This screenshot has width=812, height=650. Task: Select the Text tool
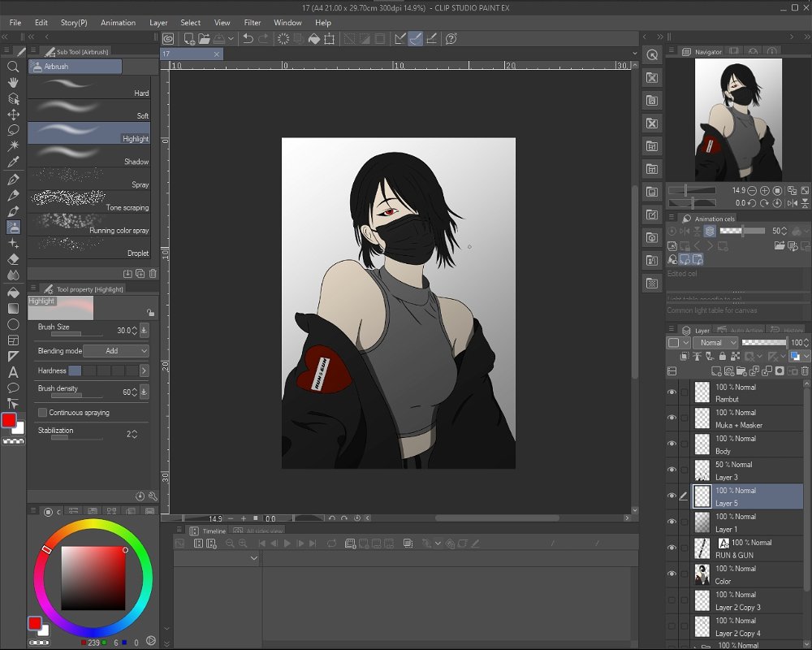click(13, 372)
